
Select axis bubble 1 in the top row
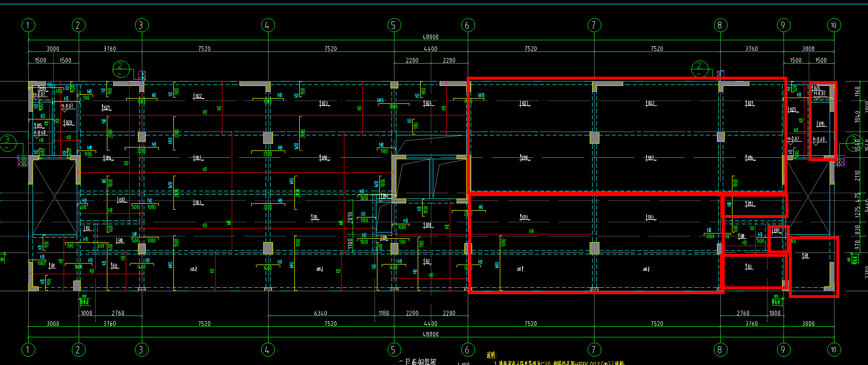pos(28,25)
